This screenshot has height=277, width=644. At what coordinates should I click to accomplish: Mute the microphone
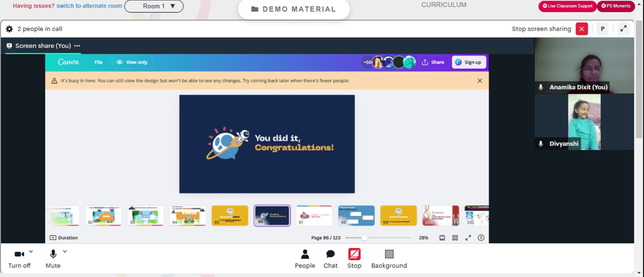[53, 259]
